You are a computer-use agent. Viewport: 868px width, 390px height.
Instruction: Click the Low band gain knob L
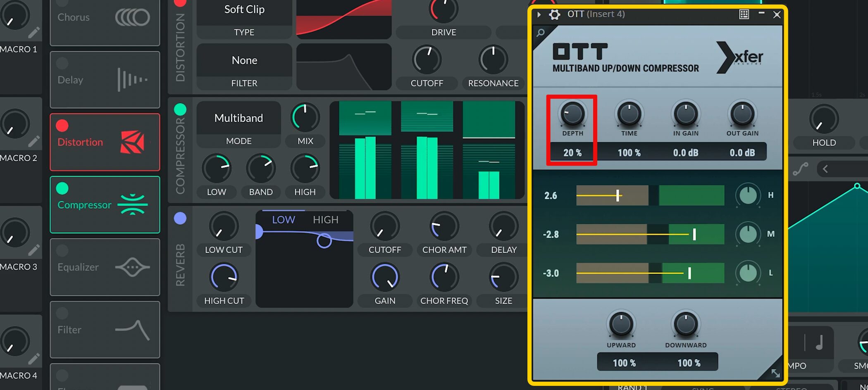(x=748, y=273)
